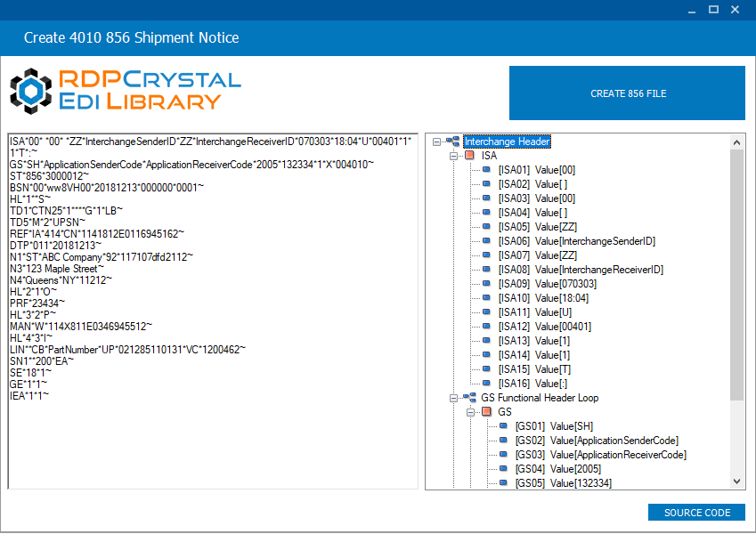Click the ST*856*3000012~ line
Viewport: 756px width, 534px height.
(49, 176)
